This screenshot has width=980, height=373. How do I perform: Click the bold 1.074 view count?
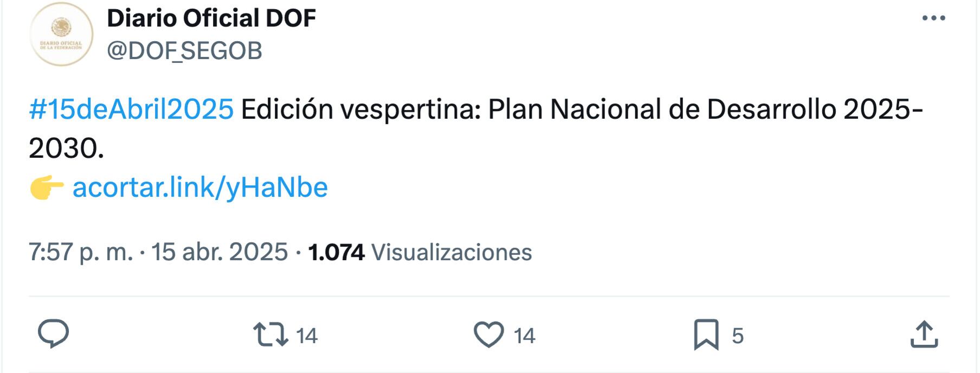coord(336,252)
